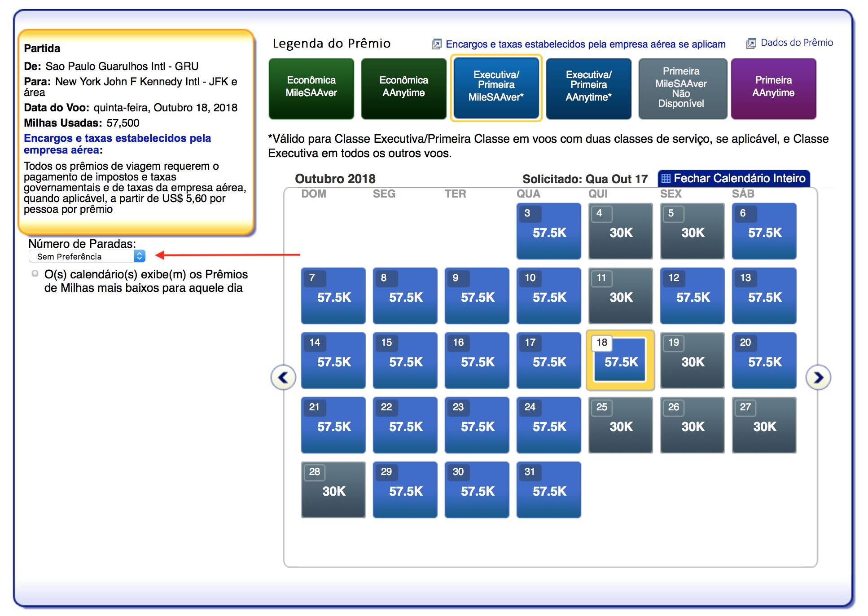This screenshot has width=868, height=616.
Task: Select October 26 at 30K
Action: [x=693, y=425]
